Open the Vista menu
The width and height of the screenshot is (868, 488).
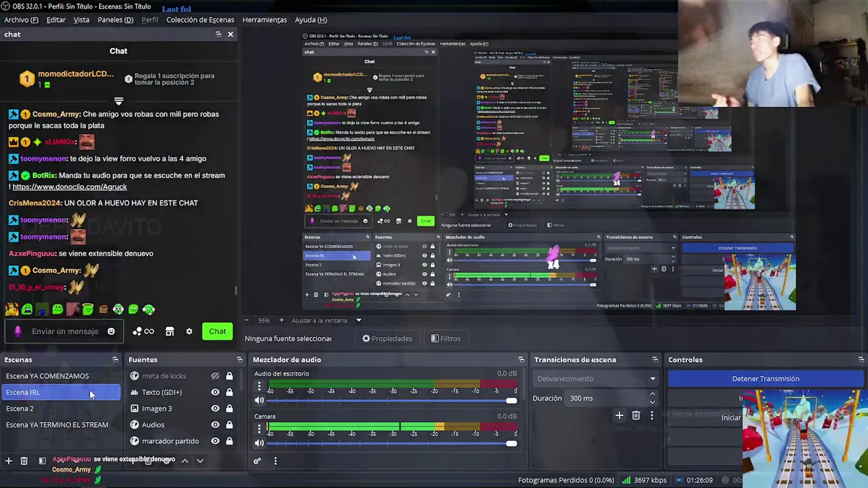coord(81,20)
